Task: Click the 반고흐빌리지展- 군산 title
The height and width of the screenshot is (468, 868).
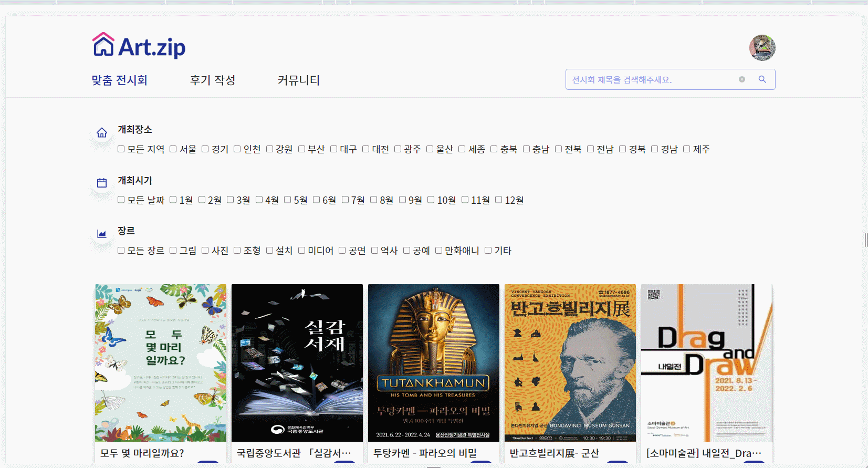Action: (555, 453)
